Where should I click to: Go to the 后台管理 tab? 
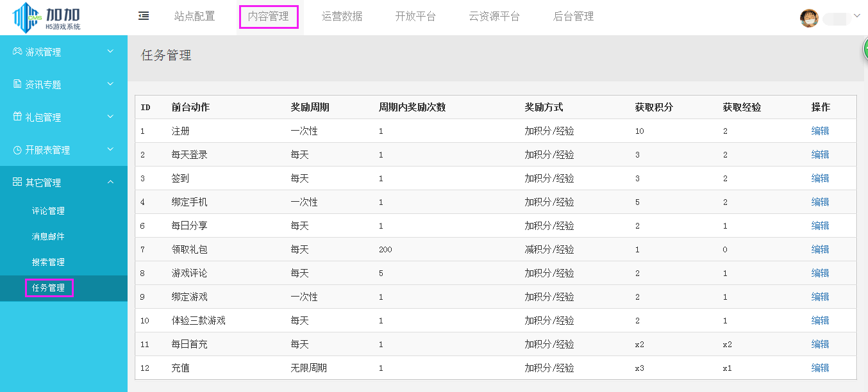tap(573, 17)
